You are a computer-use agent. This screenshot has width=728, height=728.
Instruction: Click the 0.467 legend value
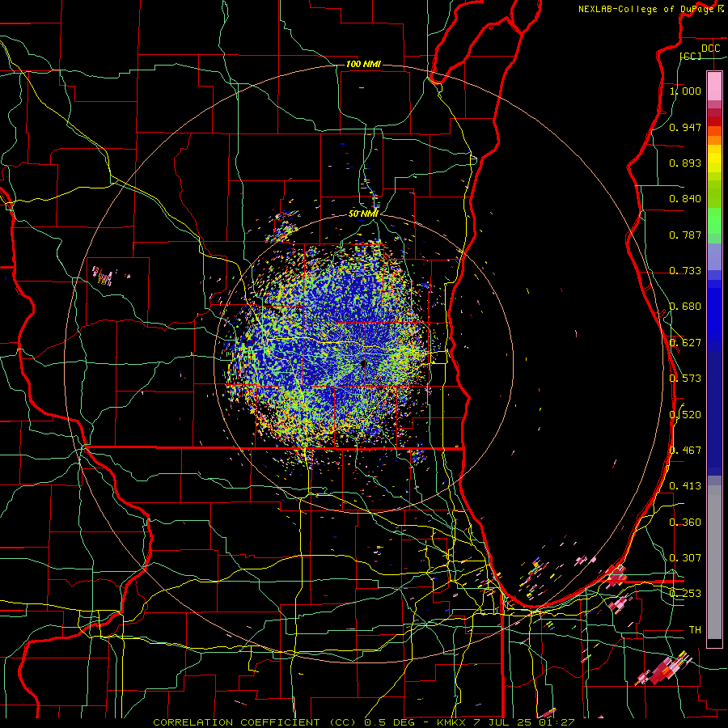pyautogui.click(x=685, y=451)
